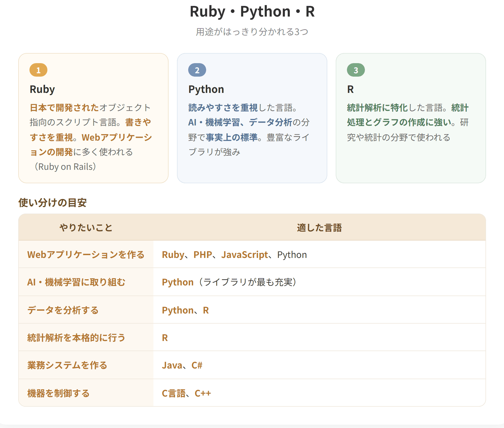Screen dimensions: 504x428
Task: Click "（Ruby on Rails）" in the Ruby card
Action: coord(65,166)
